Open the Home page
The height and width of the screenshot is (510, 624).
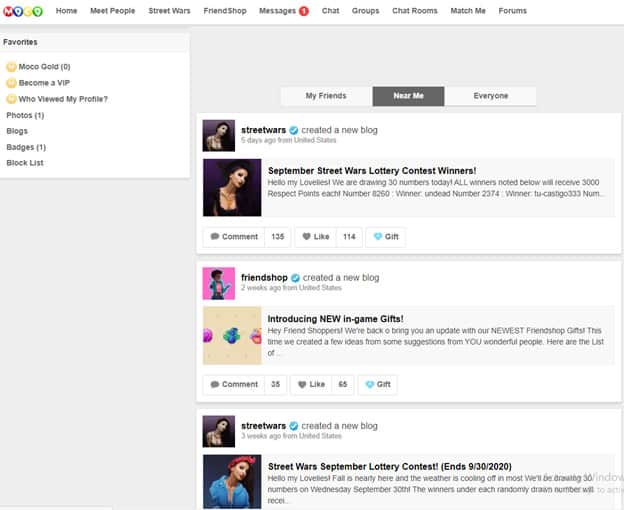(x=66, y=11)
